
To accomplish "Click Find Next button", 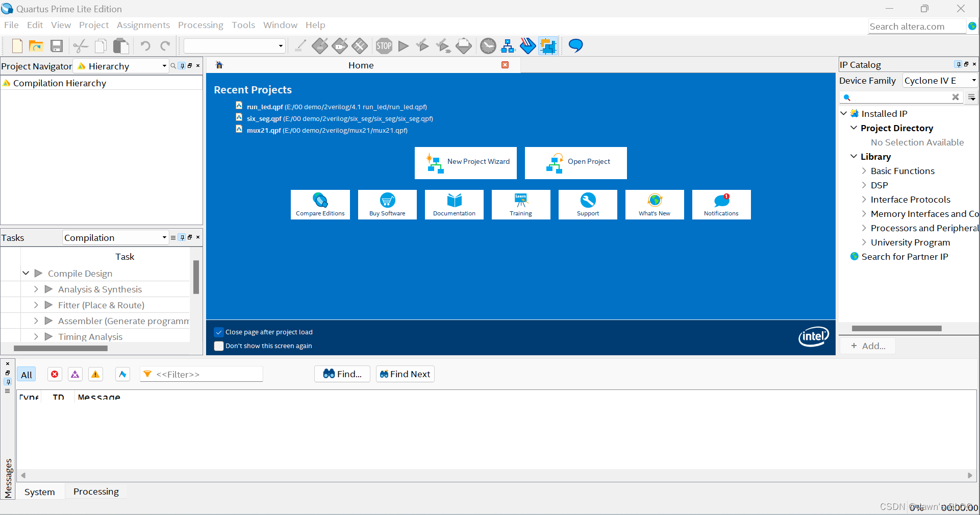I will point(405,374).
